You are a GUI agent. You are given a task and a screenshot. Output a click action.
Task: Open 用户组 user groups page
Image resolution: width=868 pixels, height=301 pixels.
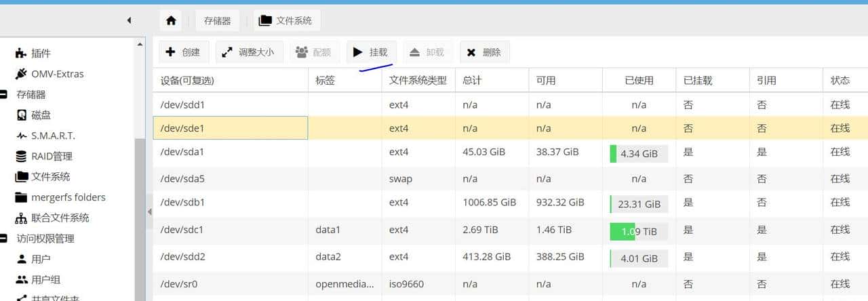click(x=45, y=279)
